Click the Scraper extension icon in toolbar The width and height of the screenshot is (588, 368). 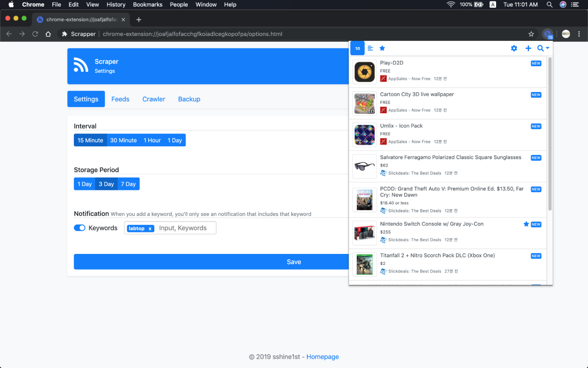point(548,34)
